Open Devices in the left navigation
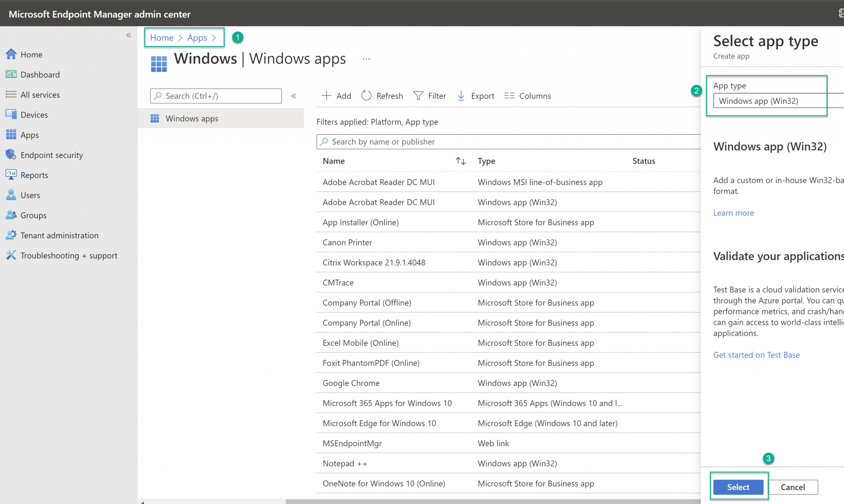Viewport: 844px width, 504px height. [x=27, y=115]
